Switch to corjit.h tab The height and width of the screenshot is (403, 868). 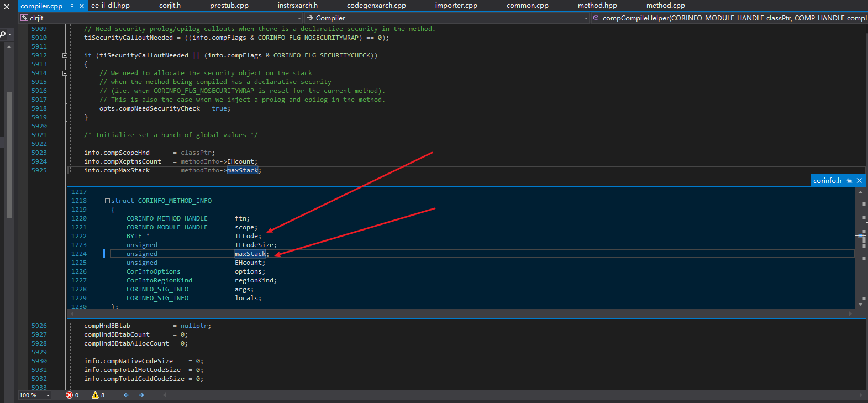pyautogui.click(x=170, y=6)
